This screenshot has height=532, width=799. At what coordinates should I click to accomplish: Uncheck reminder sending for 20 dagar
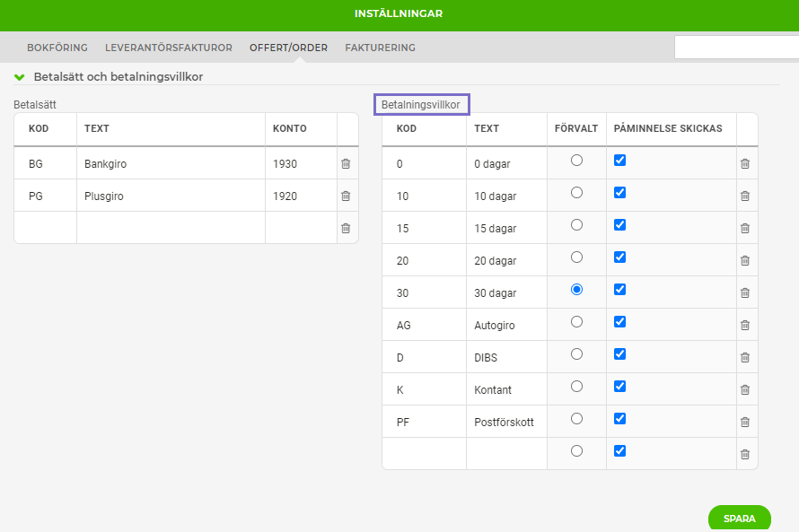(619, 257)
